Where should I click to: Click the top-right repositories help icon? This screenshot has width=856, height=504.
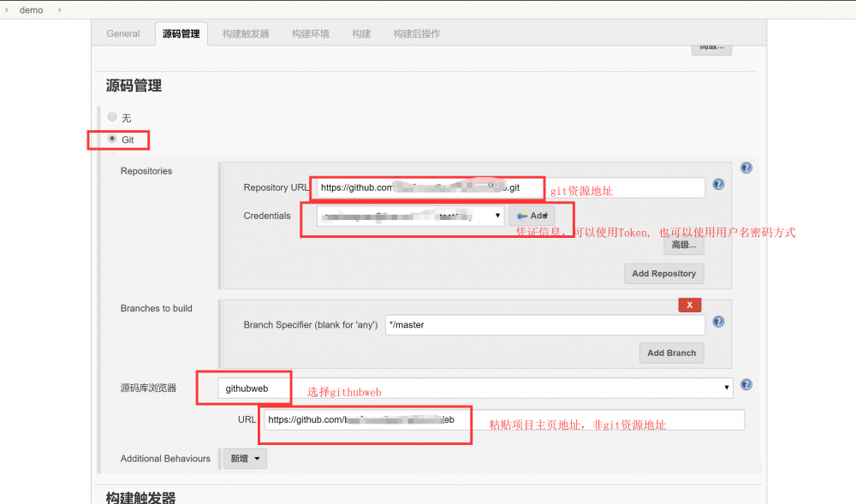(746, 168)
